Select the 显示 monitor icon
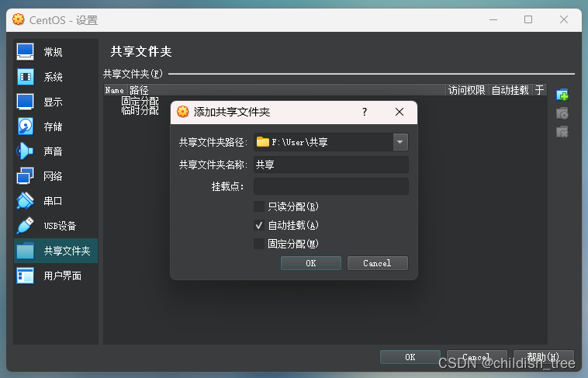Screen dimensions: 588x378 tap(25, 102)
